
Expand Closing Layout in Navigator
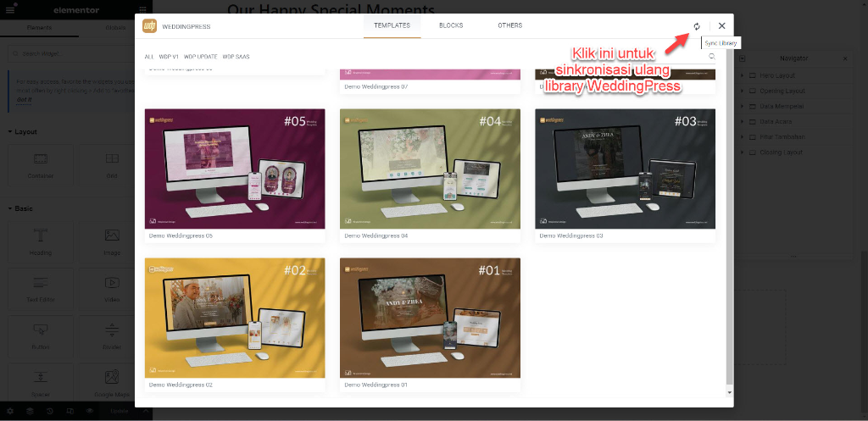[x=742, y=152]
